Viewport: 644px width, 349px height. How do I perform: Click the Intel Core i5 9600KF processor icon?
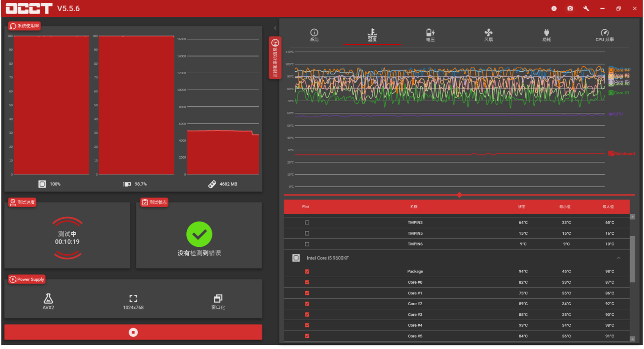296,258
